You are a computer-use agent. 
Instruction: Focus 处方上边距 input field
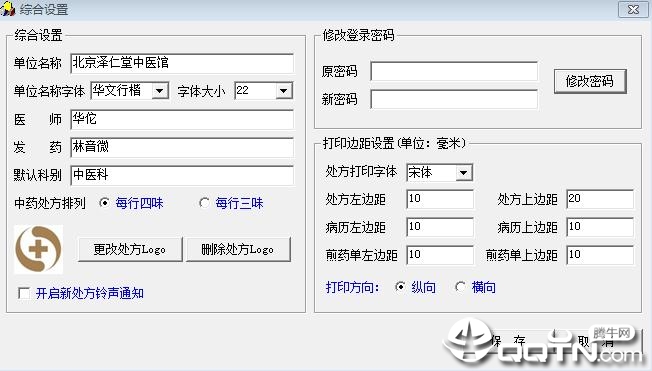[x=600, y=199]
